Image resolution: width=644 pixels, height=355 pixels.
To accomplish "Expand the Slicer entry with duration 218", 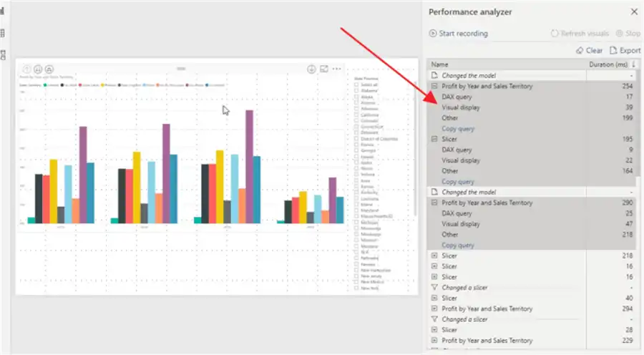I will pyautogui.click(x=434, y=256).
